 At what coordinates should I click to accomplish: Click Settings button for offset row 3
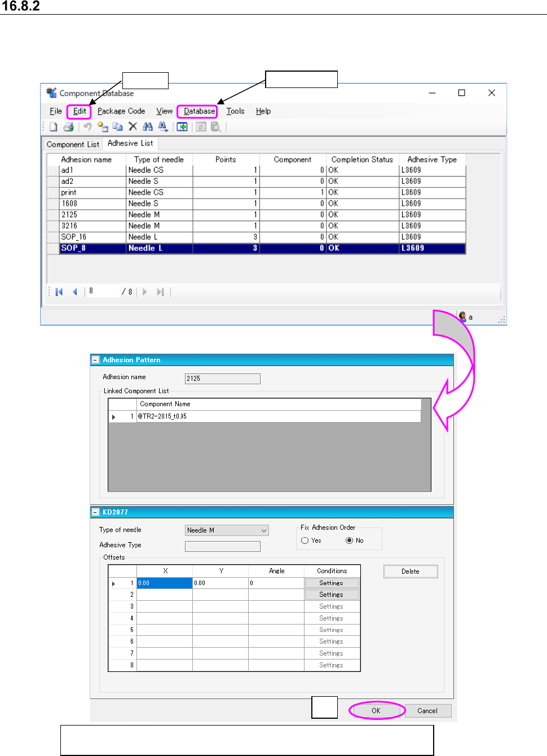332,606
